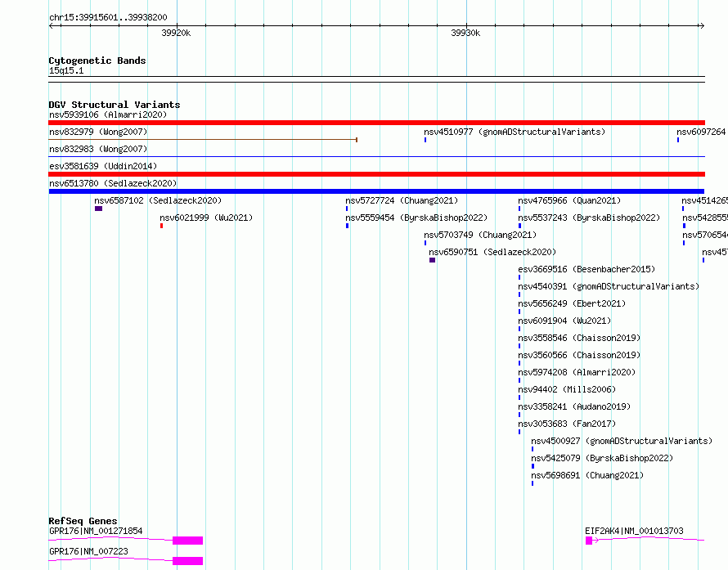
Task: Click the 15q15.1 cytogenetic band label
Action: pos(66,70)
